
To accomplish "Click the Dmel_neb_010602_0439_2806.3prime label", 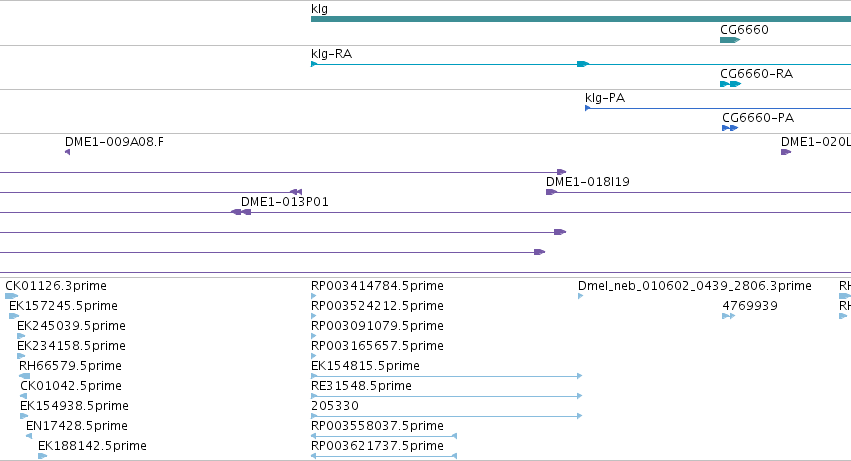I will (x=695, y=286).
